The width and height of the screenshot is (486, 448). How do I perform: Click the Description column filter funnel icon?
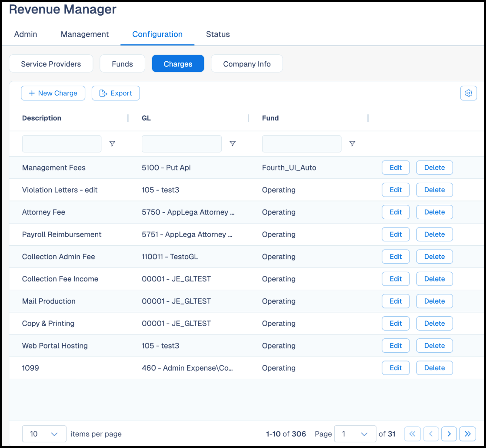click(112, 144)
